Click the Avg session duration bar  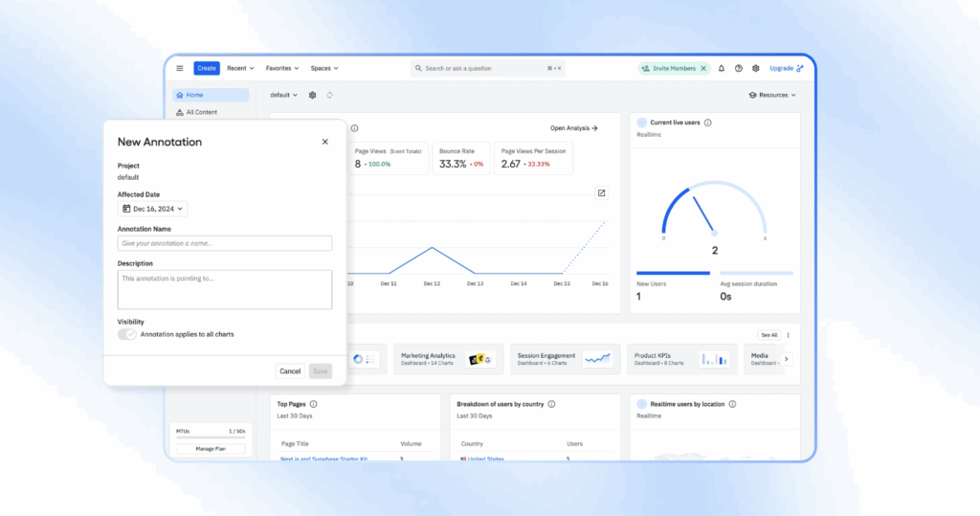(x=756, y=273)
